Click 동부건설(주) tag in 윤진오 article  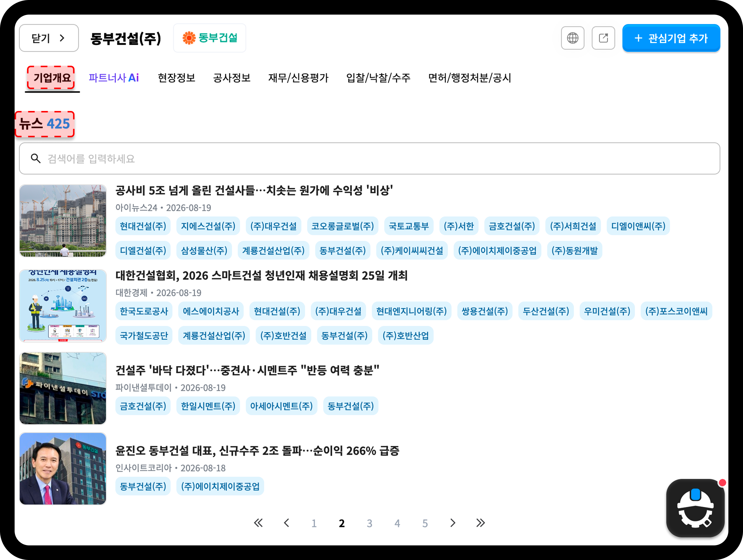point(143,486)
